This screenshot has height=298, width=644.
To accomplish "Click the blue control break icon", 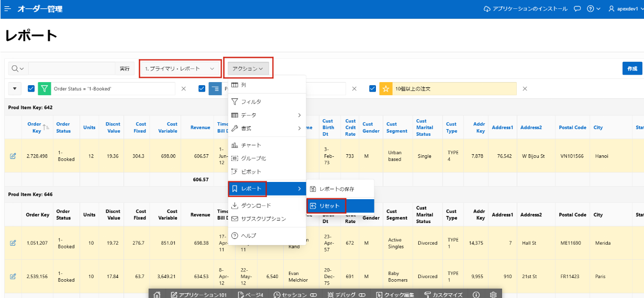I will tap(215, 88).
